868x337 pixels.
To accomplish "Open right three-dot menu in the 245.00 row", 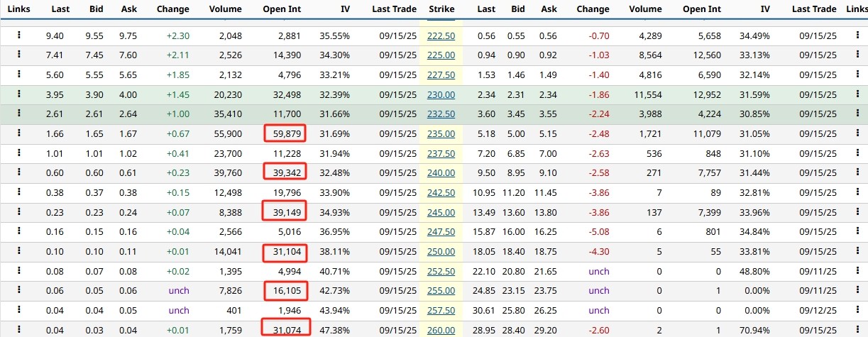I will 857,211.
